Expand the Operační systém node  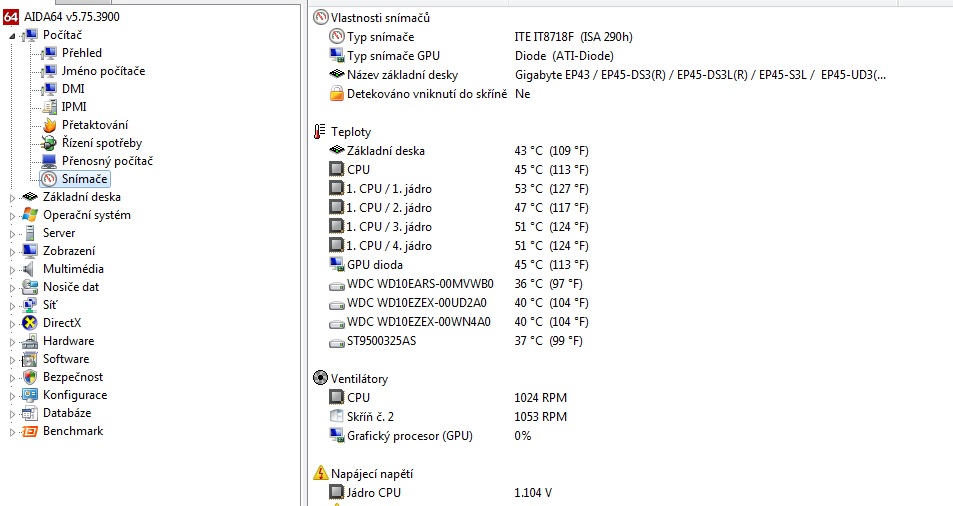[12, 216]
